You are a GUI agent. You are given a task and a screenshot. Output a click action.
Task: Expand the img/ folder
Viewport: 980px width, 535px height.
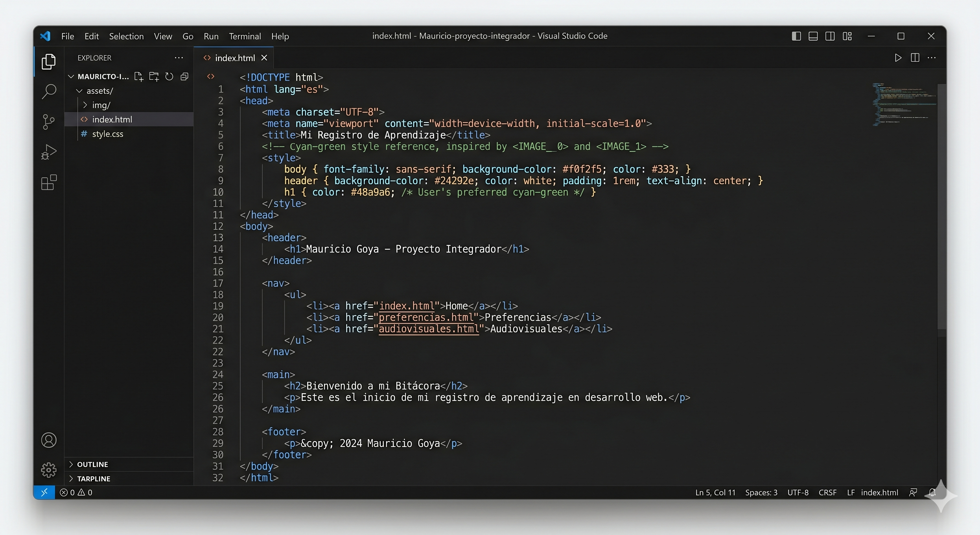[x=85, y=105]
